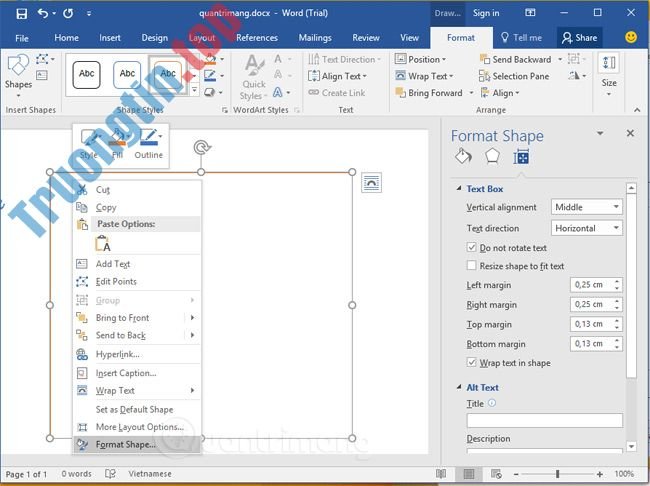Apply the second Abc shape style
This screenshot has width=650, height=486.
coord(127,75)
